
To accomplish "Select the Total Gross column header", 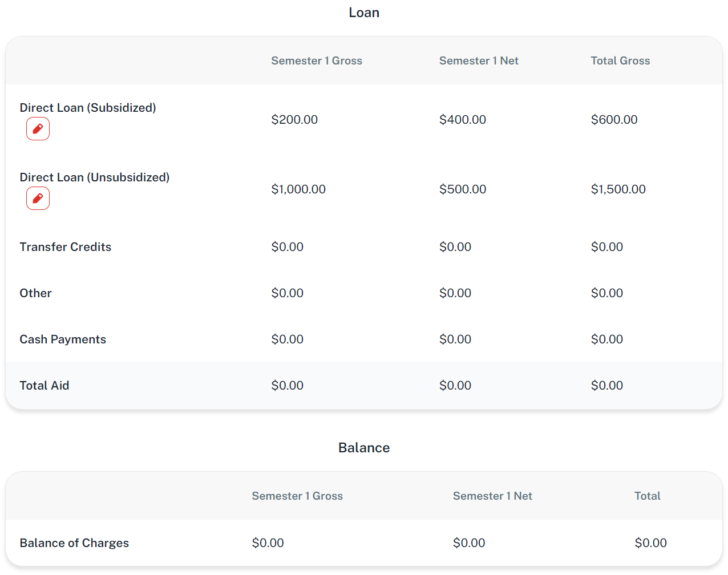I will [620, 60].
